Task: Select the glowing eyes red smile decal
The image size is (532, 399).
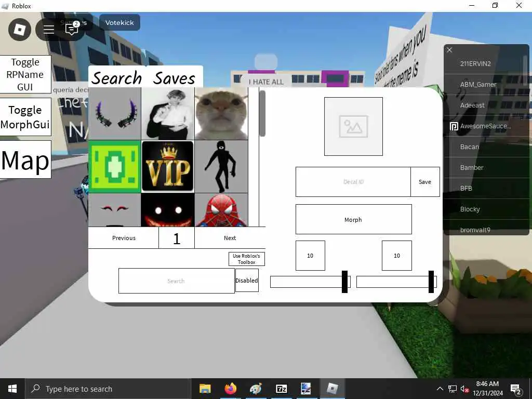Action: (x=168, y=210)
